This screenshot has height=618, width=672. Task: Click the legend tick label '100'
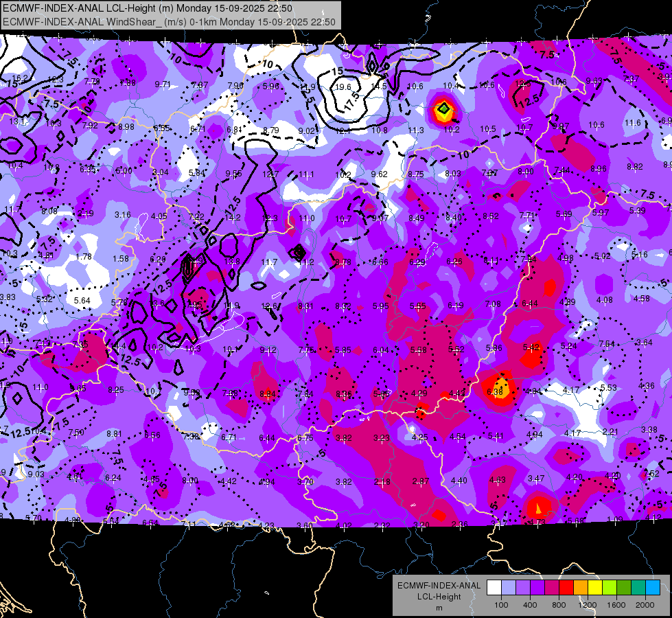pyautogui.click(x=501, y=605)
